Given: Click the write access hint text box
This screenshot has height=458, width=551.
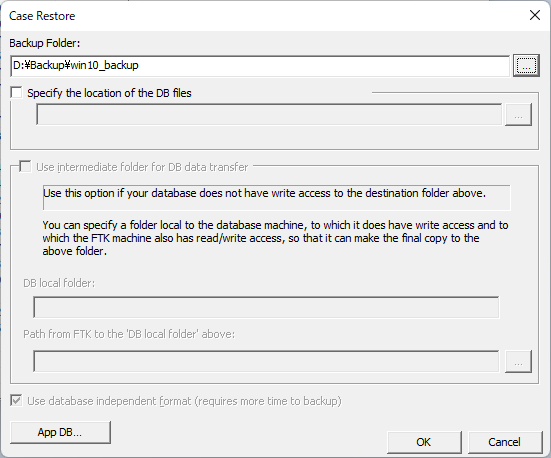Looking at the screenshot, I should (277, 197).
